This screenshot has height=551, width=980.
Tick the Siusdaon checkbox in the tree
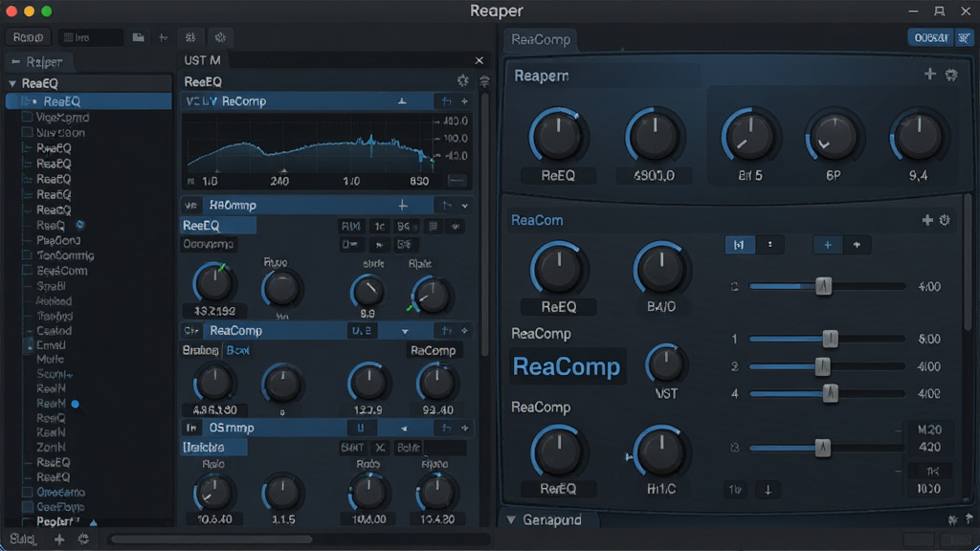tap(27, 132)
